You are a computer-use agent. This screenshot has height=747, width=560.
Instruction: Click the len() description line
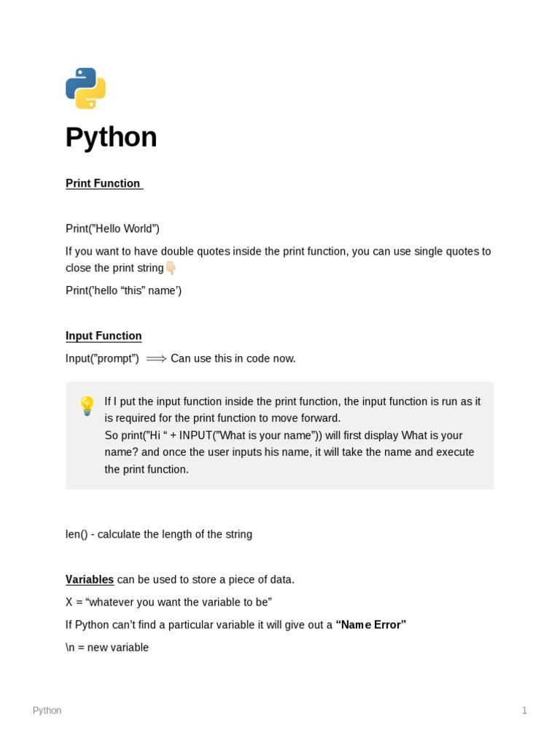159,534
